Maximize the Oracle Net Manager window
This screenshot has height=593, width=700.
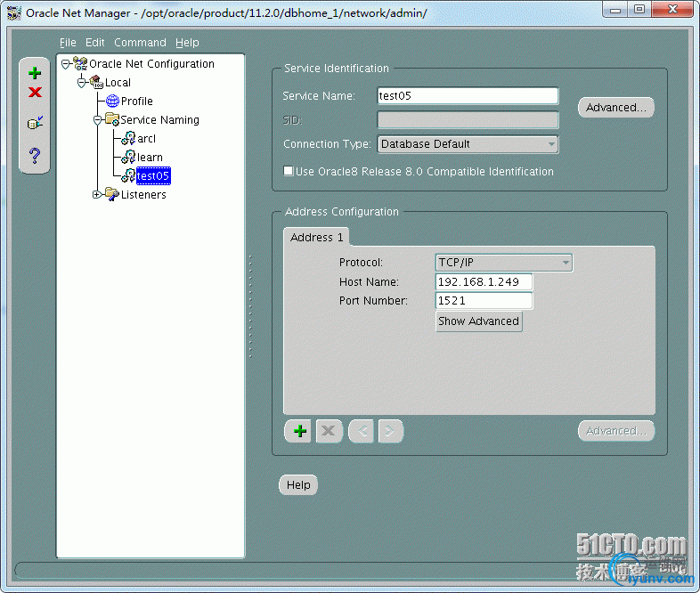click(639, 10)
